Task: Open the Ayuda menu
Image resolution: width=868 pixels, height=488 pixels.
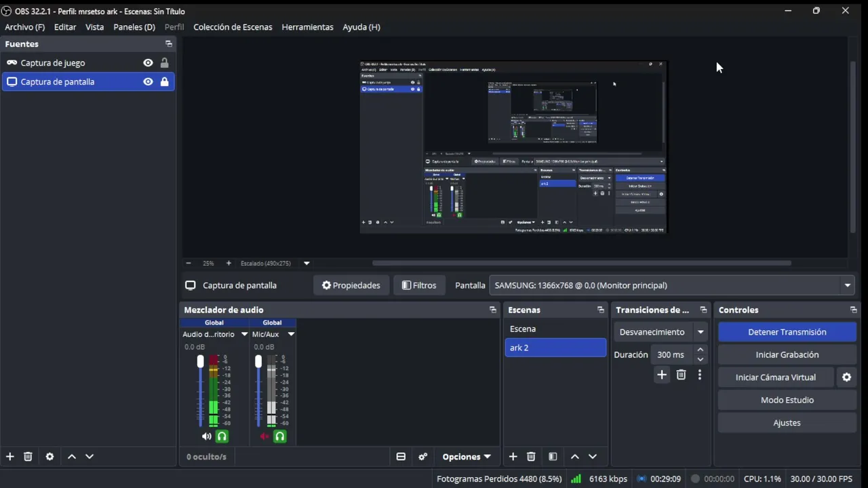Action: pos(361,27)
